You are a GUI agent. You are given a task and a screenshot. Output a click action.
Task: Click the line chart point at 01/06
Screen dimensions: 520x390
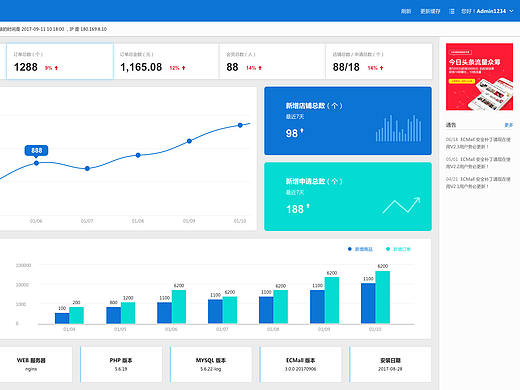36,163
